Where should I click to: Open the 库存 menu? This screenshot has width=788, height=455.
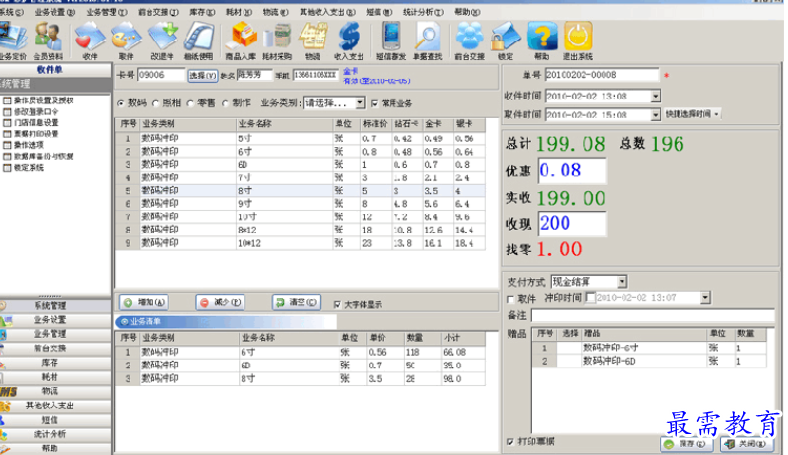[x=202, y=12]
